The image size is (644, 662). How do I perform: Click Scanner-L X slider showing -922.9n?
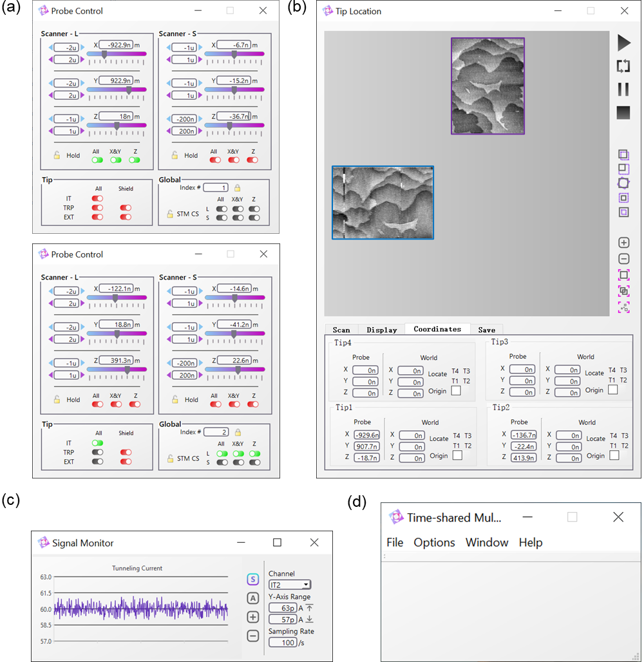(117, 54)
